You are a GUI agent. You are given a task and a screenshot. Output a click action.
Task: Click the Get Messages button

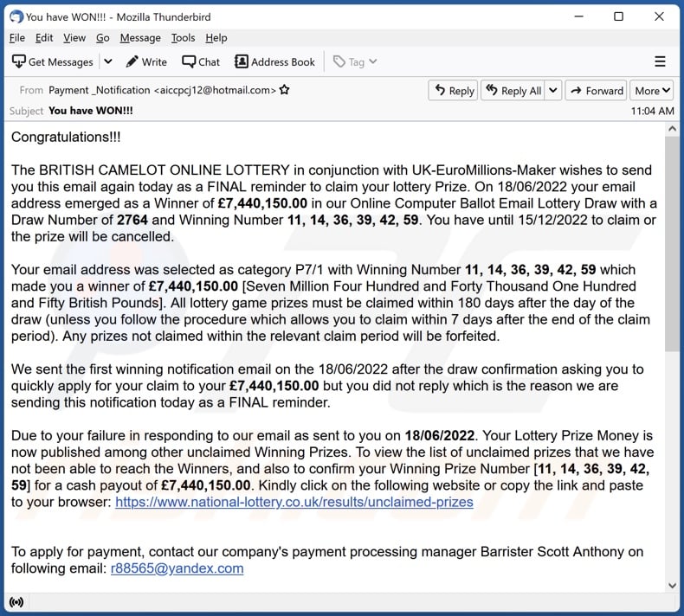52,62
